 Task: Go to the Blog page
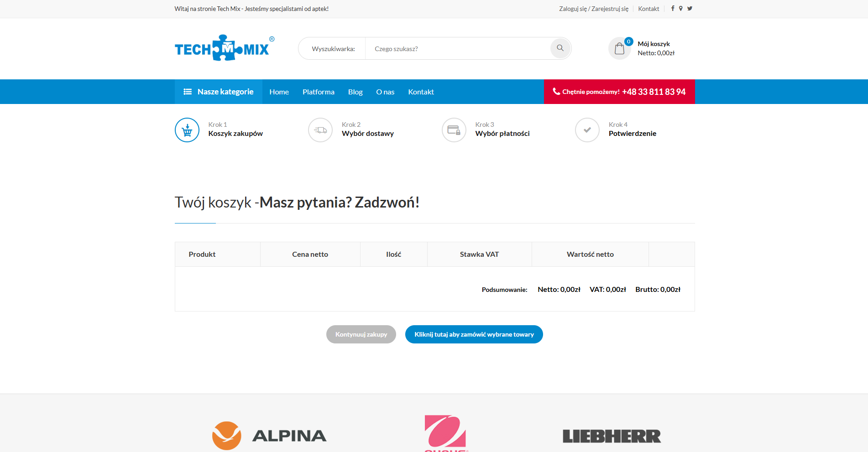[355, 92]
